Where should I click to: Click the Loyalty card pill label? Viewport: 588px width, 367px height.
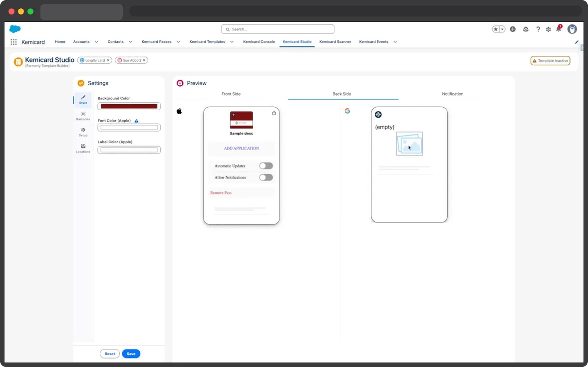95,60
